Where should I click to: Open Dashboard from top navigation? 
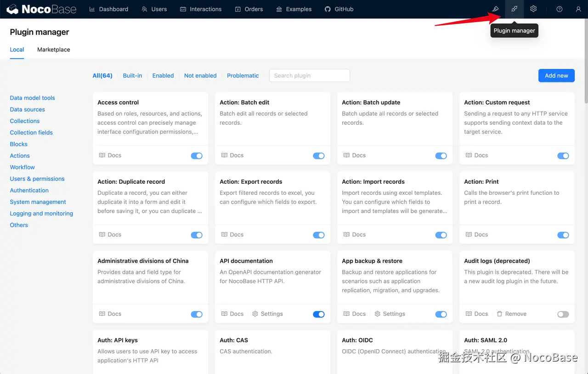[x=109, y=9]
